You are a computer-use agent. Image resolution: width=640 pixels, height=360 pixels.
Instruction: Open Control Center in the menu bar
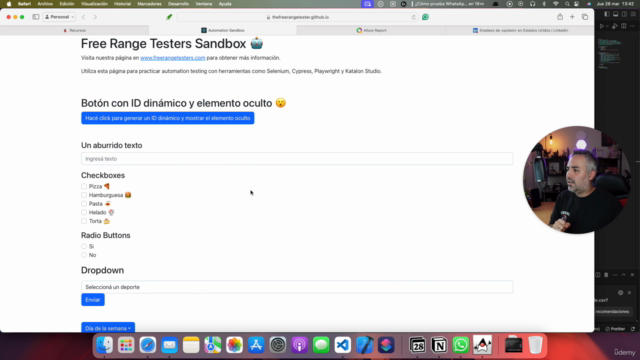tap(577, 4)
